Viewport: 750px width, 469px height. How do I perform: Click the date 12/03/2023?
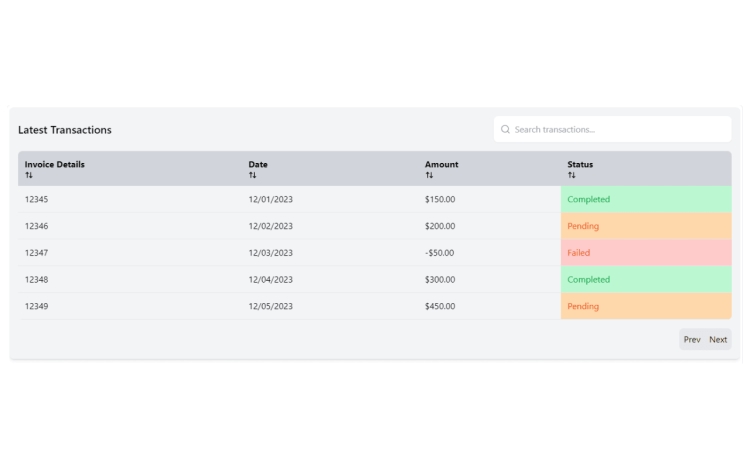click(x=270, y=253)
